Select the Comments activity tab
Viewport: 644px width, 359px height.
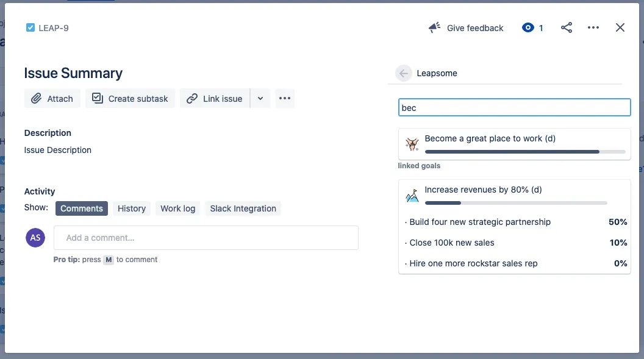82,208
